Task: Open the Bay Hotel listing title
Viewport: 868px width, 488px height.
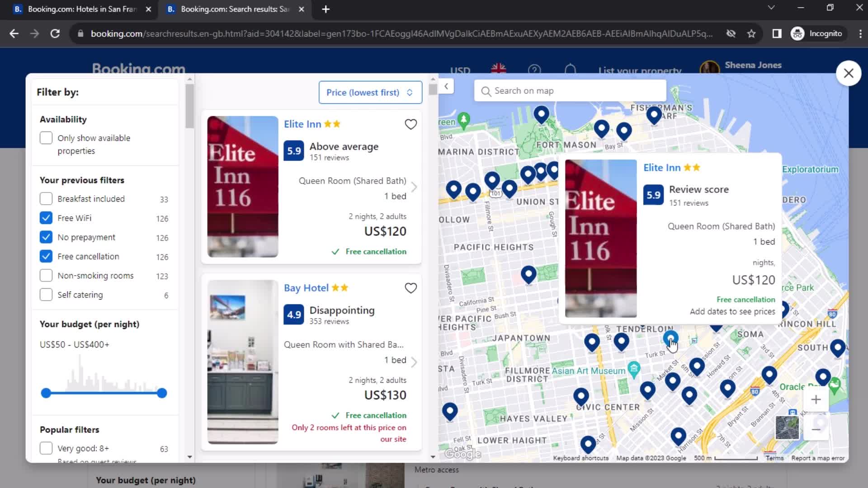Action: [x=306, y=288]
